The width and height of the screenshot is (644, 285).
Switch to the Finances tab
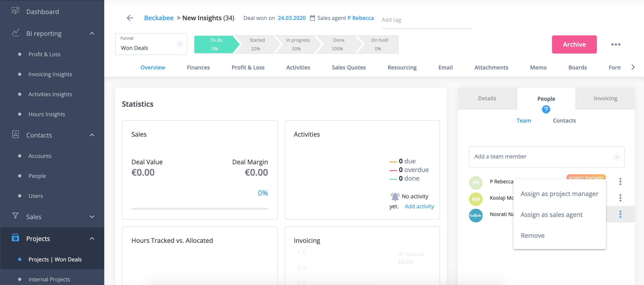click(198, 67)
